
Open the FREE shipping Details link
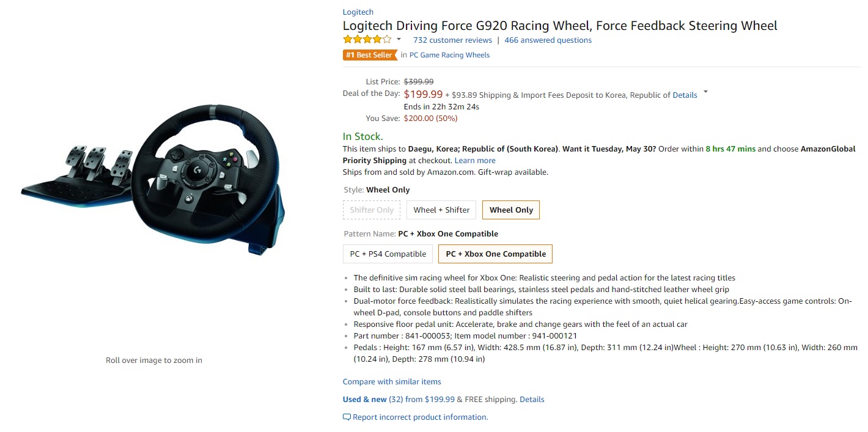[532, 400]
